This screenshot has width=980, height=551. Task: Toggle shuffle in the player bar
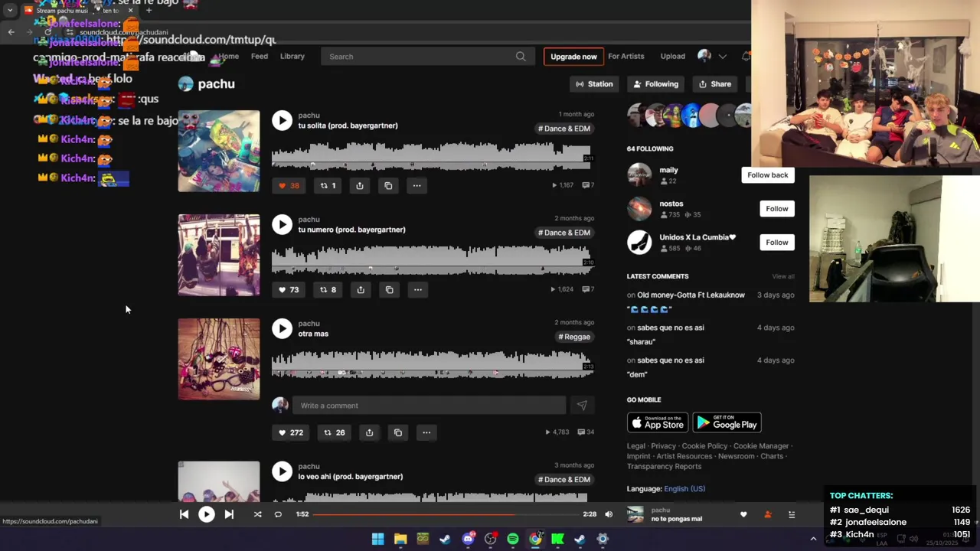pyautogui.click(x=257, y=514)
